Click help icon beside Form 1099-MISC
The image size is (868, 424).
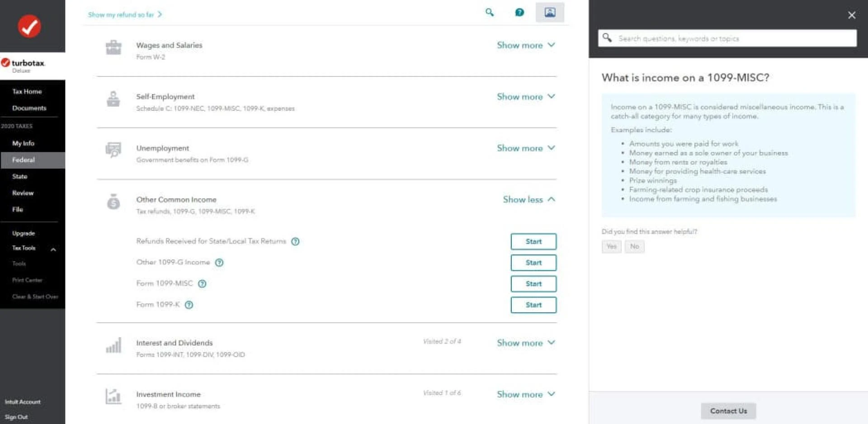(202, 284)
